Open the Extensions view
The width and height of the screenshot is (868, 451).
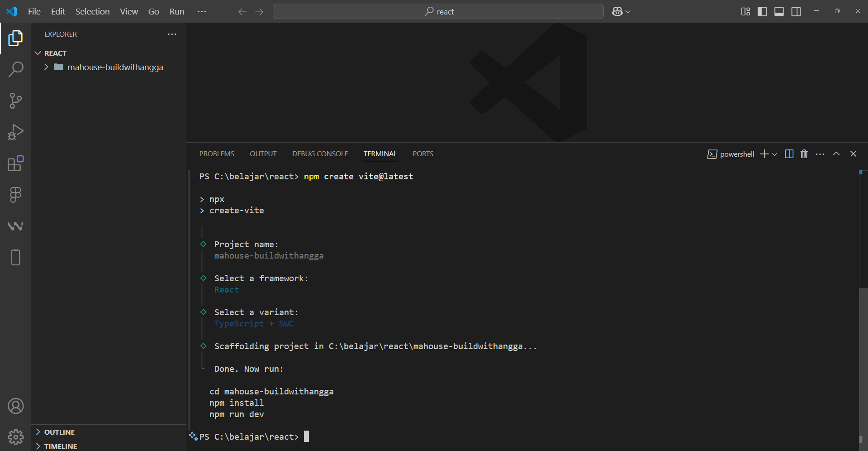[15, 163]
